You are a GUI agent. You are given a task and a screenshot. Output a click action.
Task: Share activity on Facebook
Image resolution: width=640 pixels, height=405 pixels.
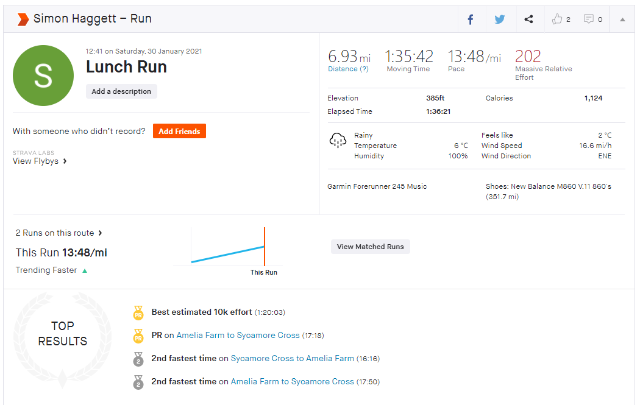(471, 19)
